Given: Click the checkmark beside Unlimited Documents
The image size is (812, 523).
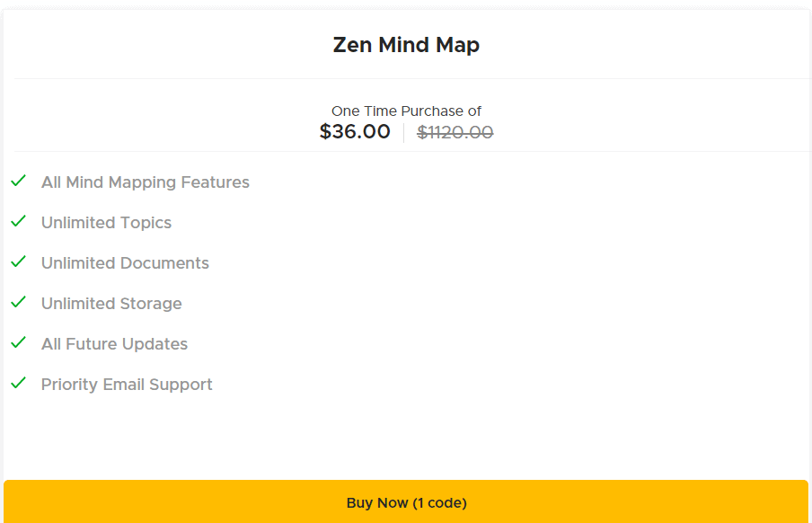Looking at the screenshot, I should pos(17,261).
